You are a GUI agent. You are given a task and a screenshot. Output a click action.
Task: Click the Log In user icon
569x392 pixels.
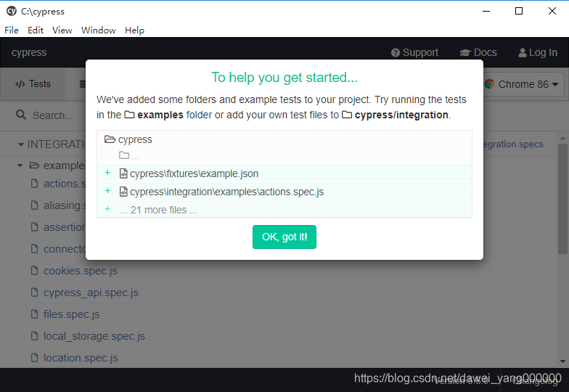pyautogui.click(x=523, y=53)
